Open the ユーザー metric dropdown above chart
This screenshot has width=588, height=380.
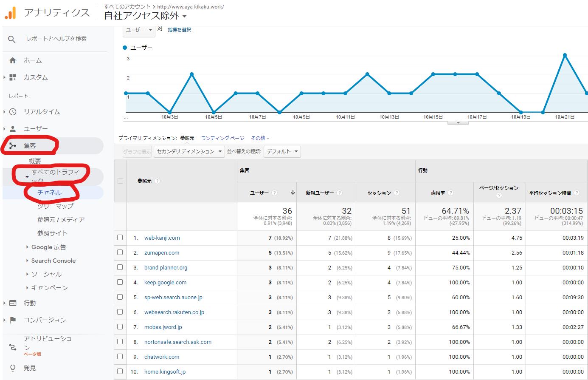[x=139, y=30]
